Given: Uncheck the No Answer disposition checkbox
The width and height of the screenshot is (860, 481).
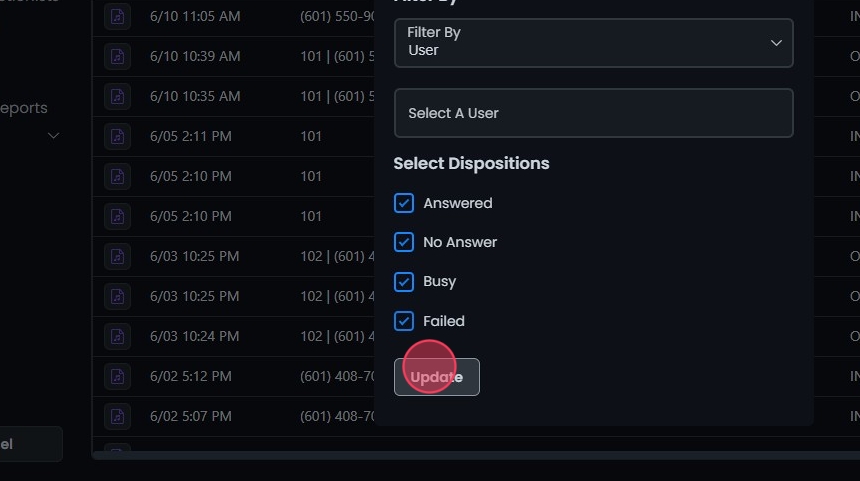Looking at the screenshot, I should coord(404,242).
